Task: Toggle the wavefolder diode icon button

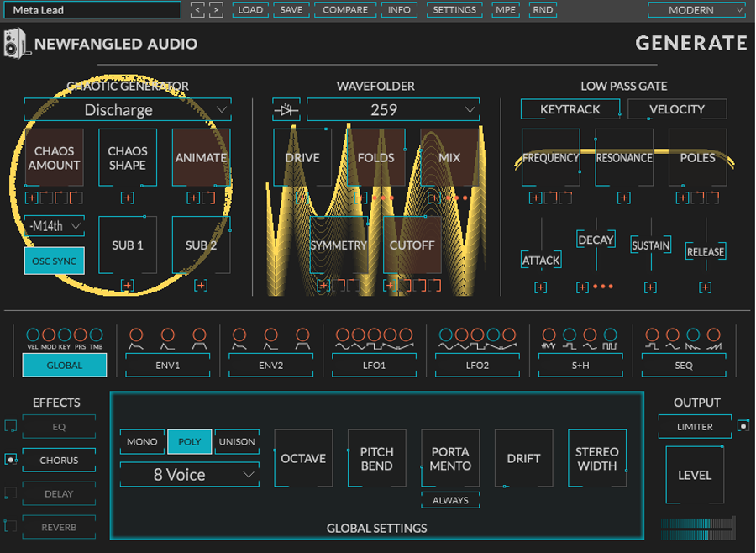Action: 286,110
